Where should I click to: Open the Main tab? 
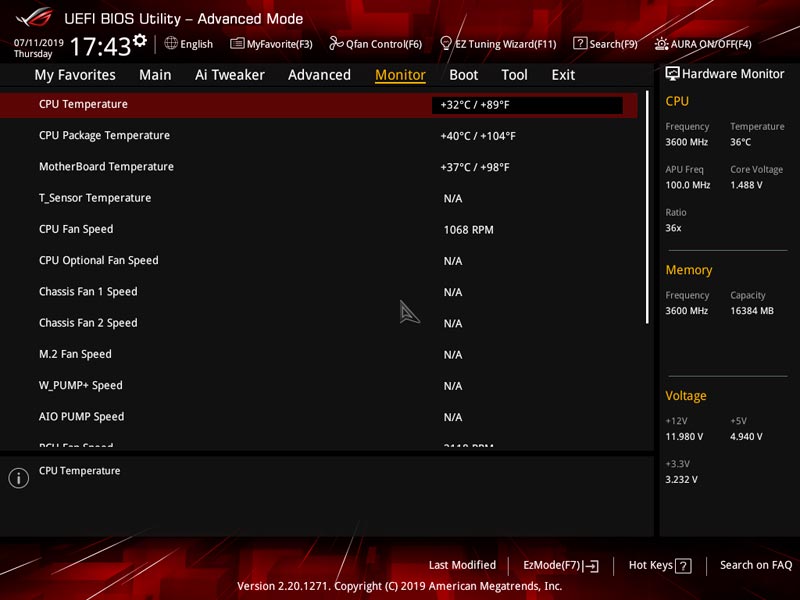tap(155, 75)
